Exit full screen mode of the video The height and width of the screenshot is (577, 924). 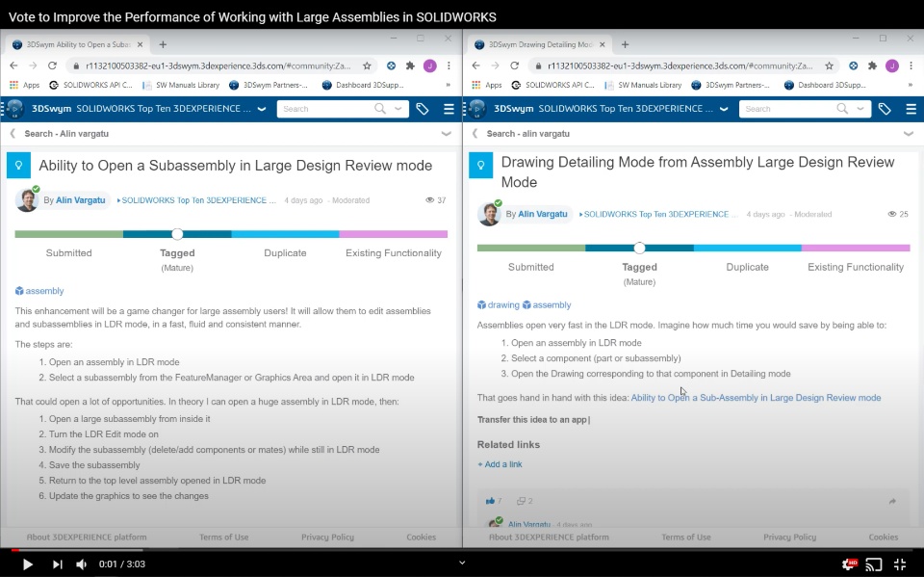[900, 564]
